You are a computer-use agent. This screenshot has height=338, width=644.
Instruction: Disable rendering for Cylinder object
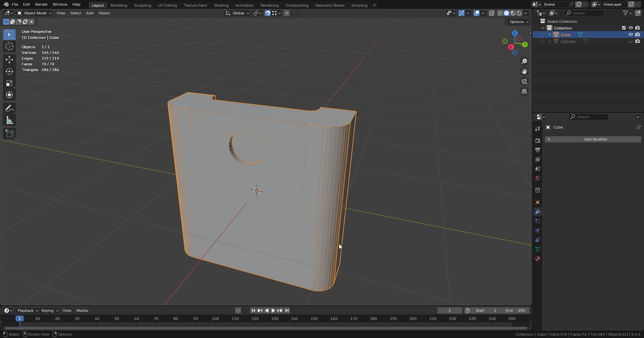tap(637, 42)
